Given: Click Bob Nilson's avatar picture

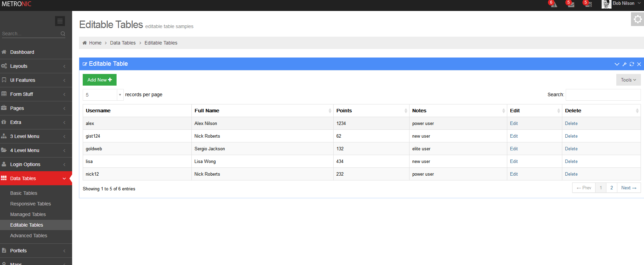Looking at the screenshot, I should tap(606, 4).
